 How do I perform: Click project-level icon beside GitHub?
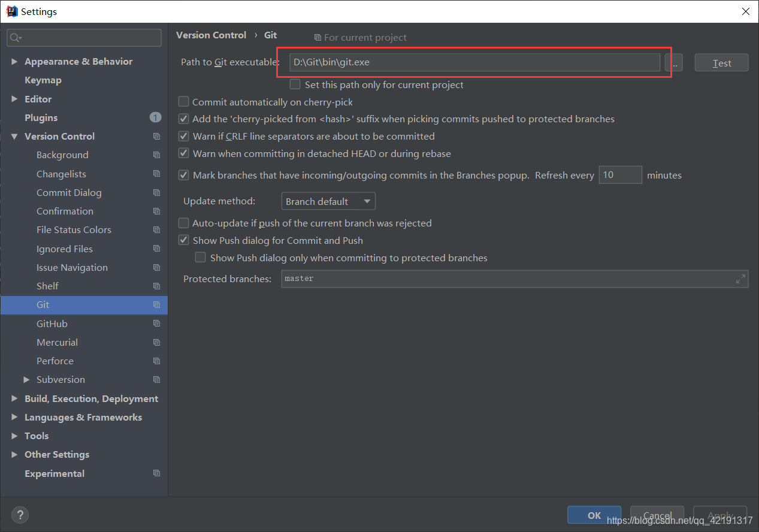coord(156,324)
